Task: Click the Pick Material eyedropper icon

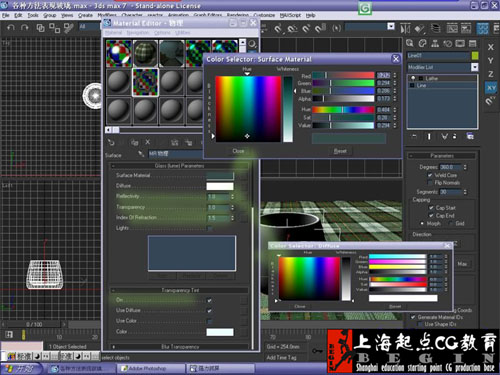Action: tap(141, 154)
